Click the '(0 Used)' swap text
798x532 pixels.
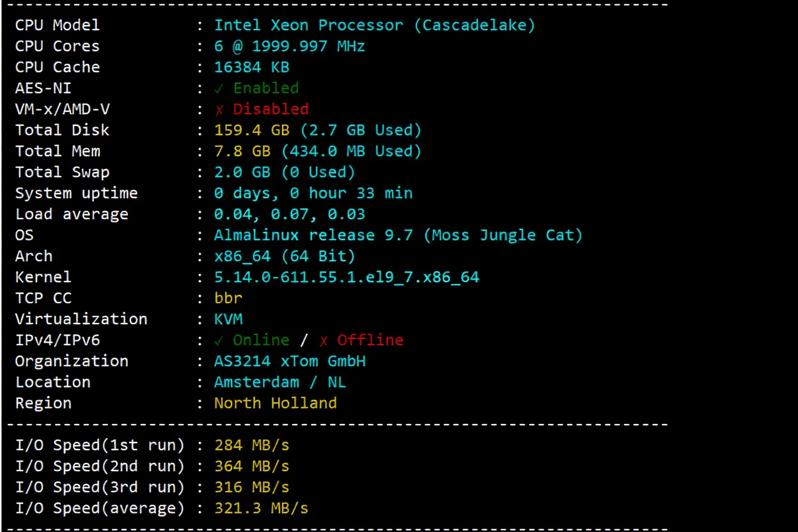click(x=318, y=173)
